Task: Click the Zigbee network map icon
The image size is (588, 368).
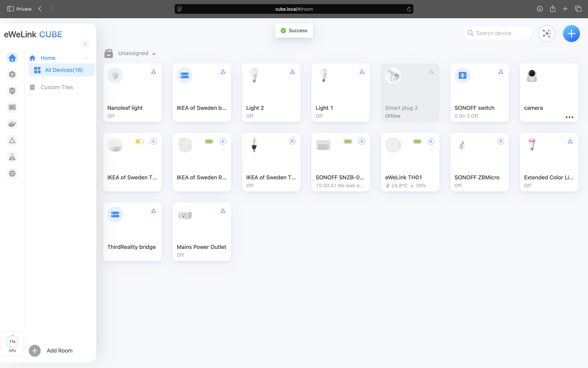Action: [x=546, y=33]
